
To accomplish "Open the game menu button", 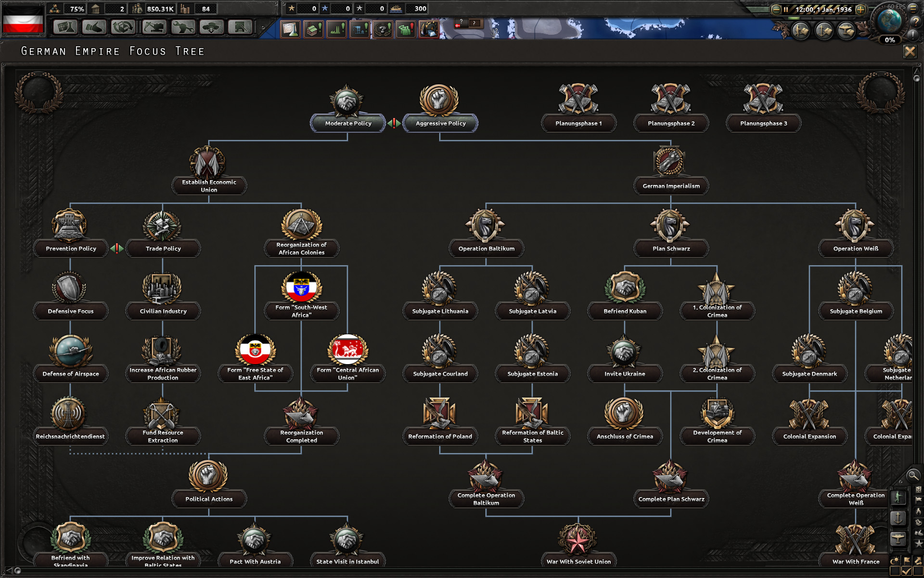I will [x=913, y=8].
